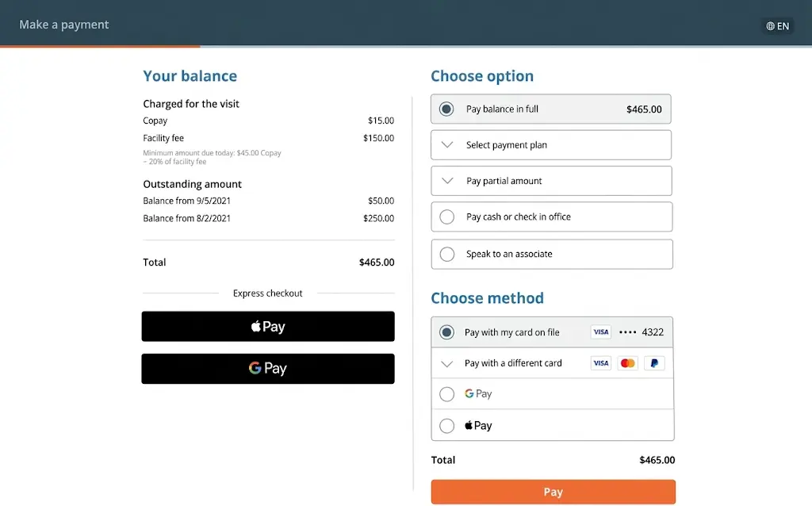Choose the Google Pay radio option

(x=447, y=394)
